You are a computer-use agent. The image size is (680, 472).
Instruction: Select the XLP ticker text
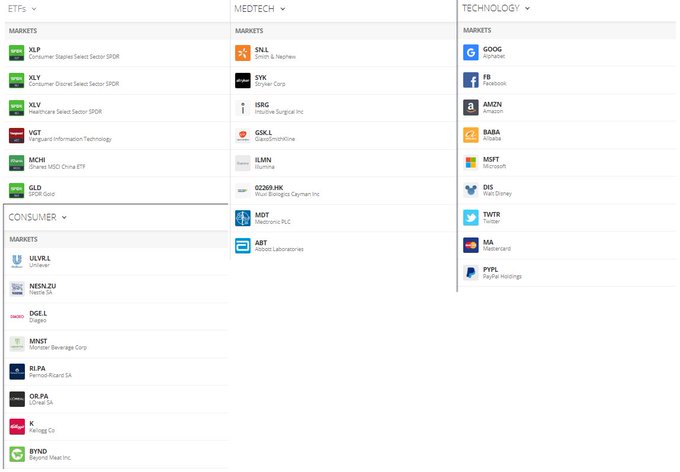click(35, 50)
